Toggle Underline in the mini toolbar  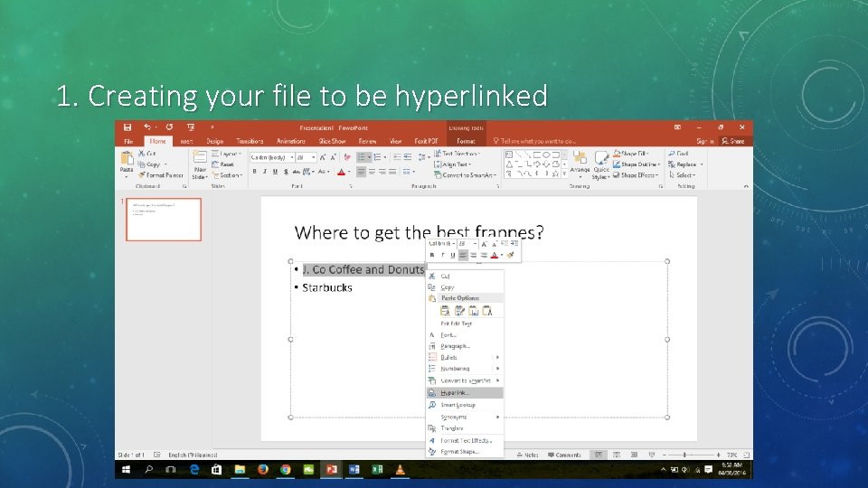pos(453,255)
